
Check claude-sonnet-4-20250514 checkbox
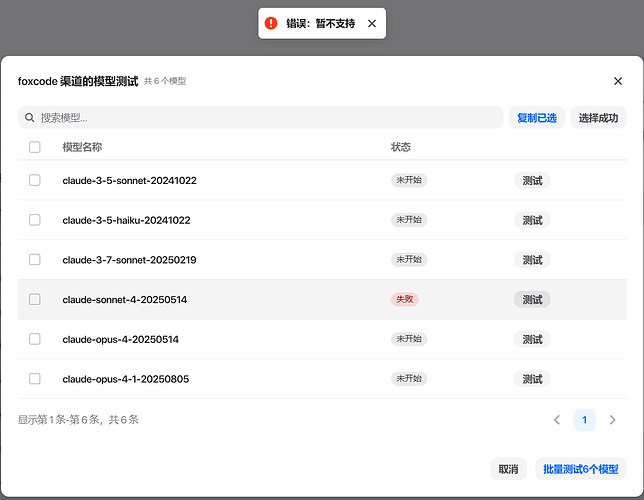(x=34, y=299)
